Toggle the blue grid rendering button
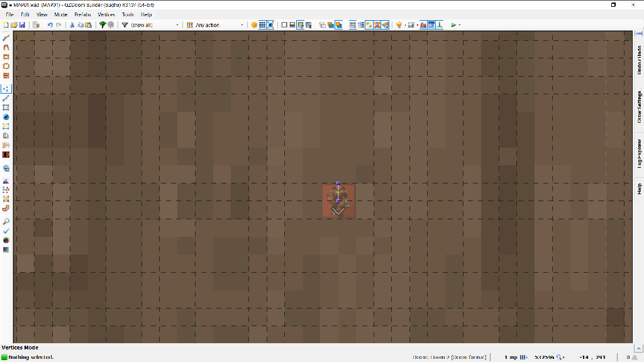Screen dimensions: 644x362 click(262, 25)
